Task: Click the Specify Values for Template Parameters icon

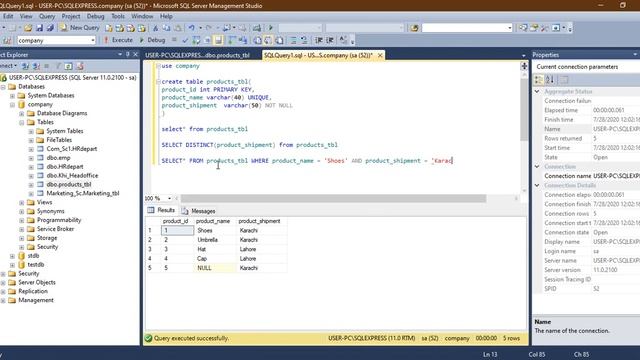Action: (343, 40)
